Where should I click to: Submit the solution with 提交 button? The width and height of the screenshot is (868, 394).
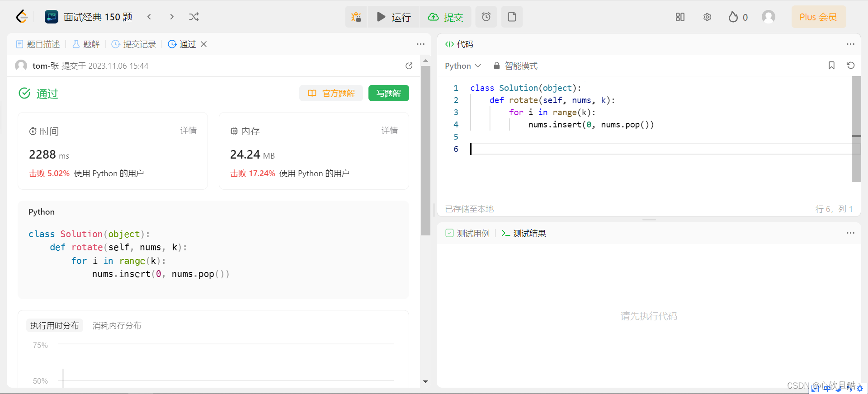pyautogui.click(x=445, y=17)
